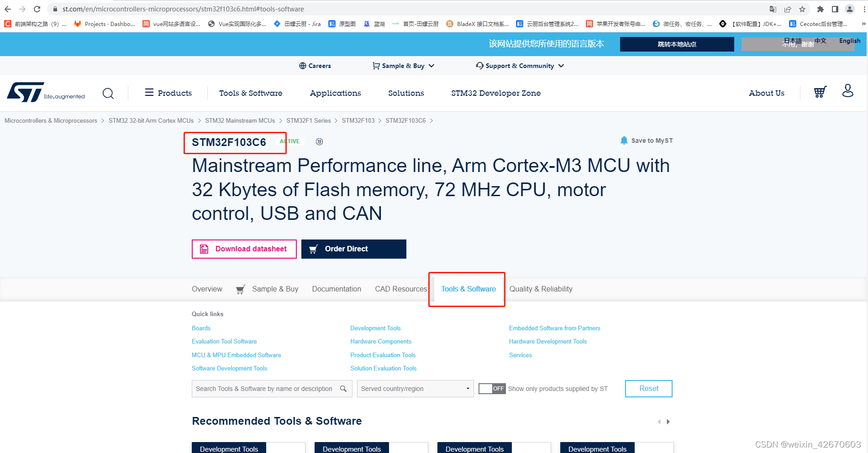Screen dimensions: 868x453
Task: Enable Show only products supplied by ST
Action: 492,388
